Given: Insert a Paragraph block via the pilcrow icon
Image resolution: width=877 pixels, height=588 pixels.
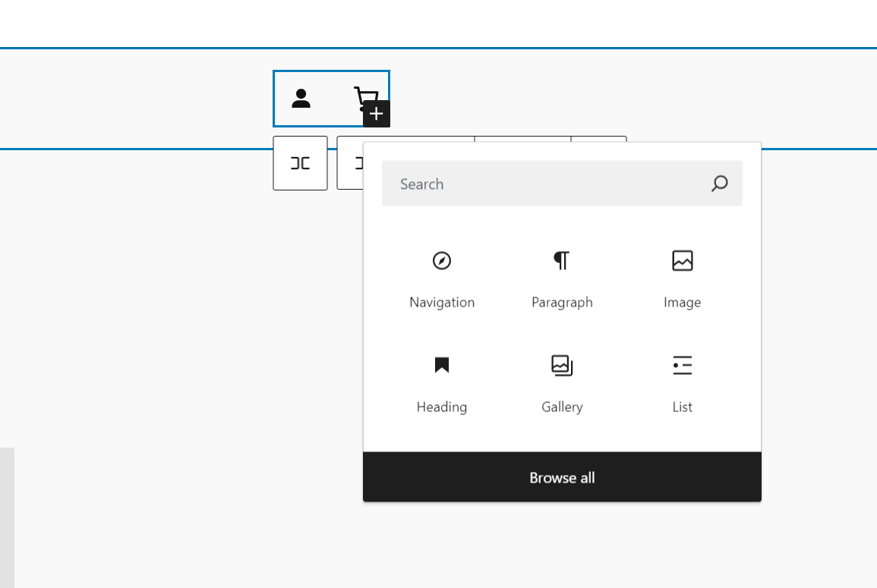Looking at the screenshot, I should tap(562, 260).
